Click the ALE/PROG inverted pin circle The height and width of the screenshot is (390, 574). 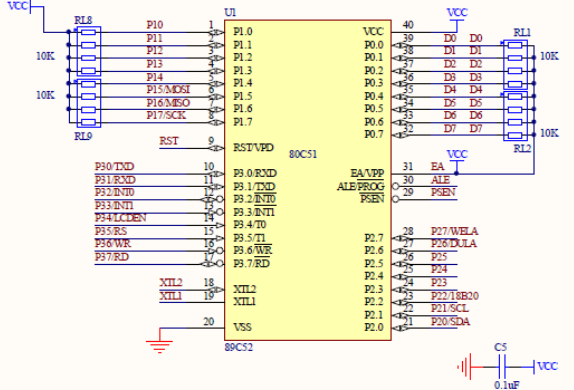tap(395, 186)
